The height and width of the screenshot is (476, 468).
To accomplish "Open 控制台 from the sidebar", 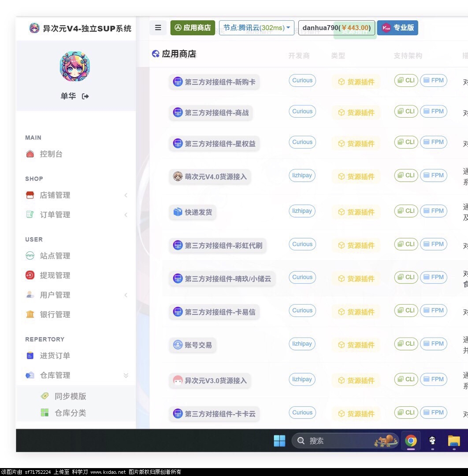I will 51,154.
